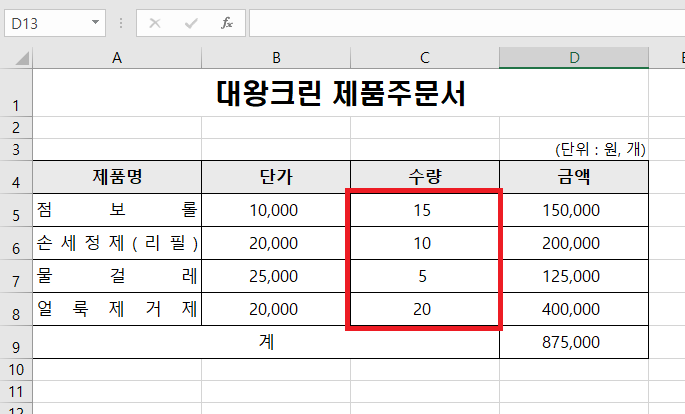The height and width of the screenshot is (414, 685).
Task: Open the Name Box dropdown arrow
Action: point(95,22)
